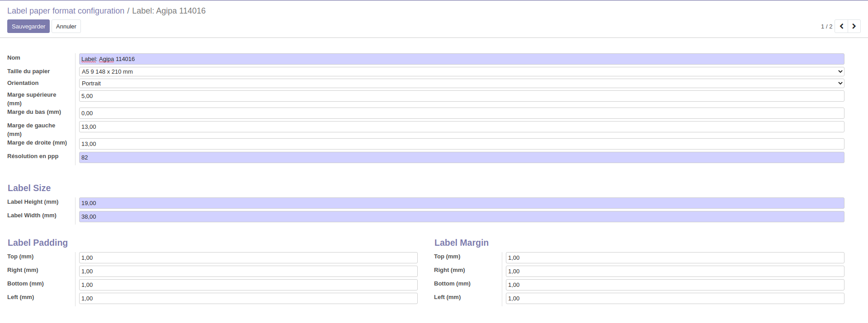Click the Marge du bas field
Viewport: 868px width, 323px height.
point(461,113)
